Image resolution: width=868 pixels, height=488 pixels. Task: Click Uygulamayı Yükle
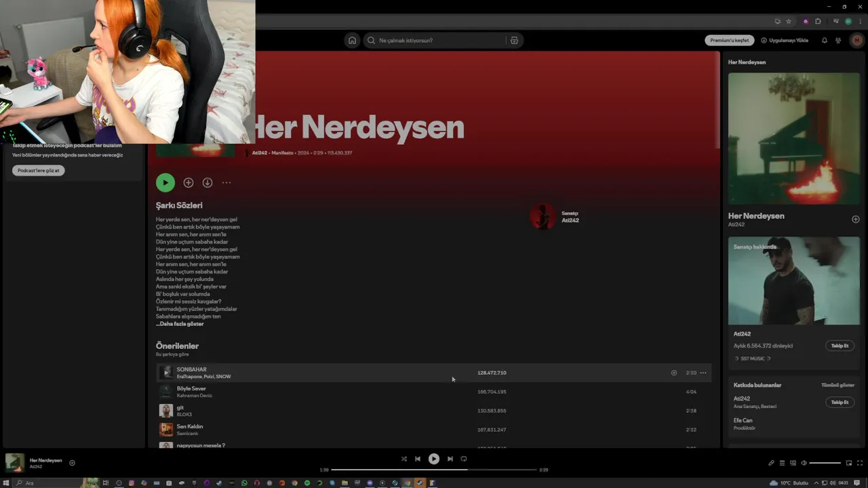[785, 40]
